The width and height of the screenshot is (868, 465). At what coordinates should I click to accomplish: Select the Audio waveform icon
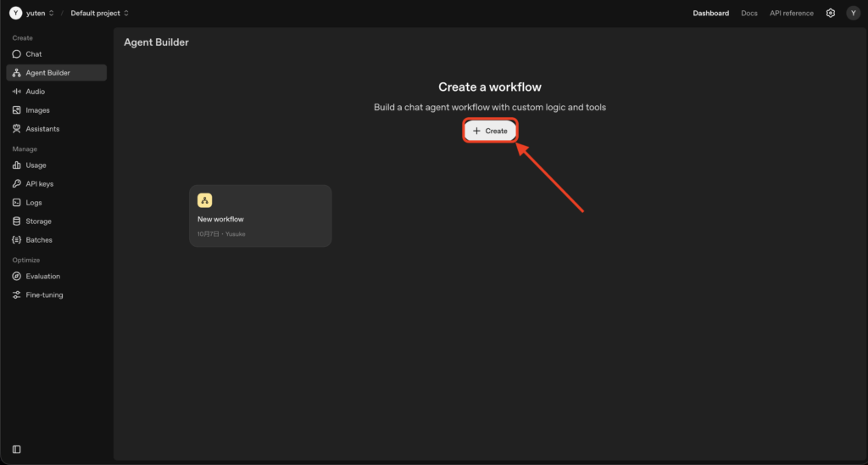(x=17, y=92)
